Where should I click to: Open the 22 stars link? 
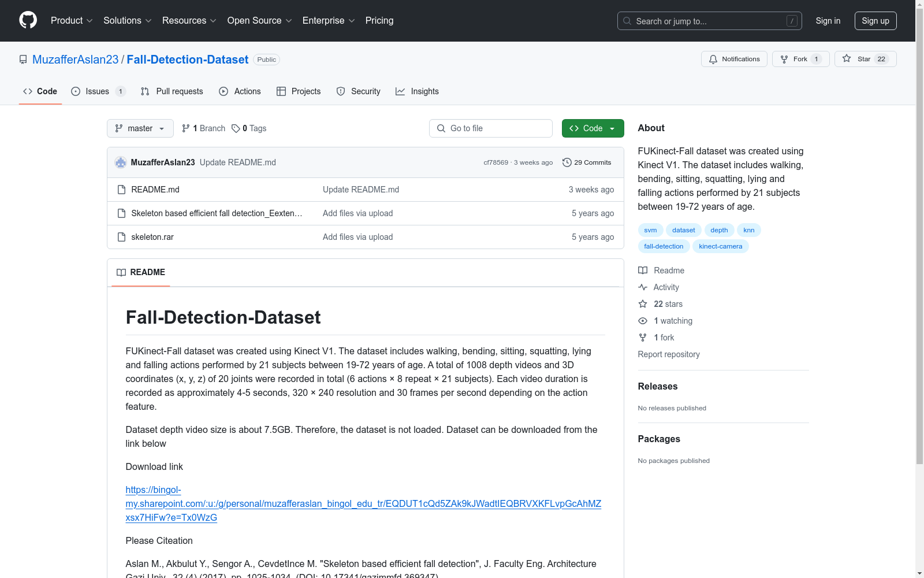click(660, 304)
